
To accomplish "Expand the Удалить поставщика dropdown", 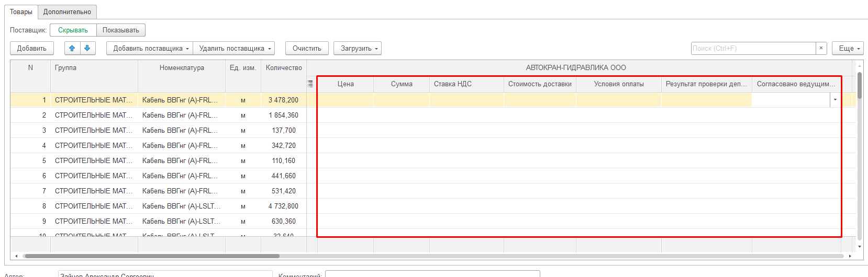I will click(235, 48).
